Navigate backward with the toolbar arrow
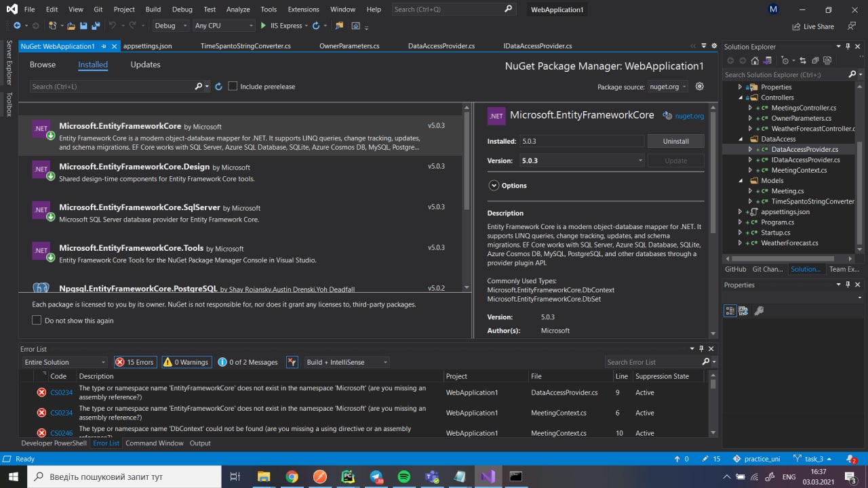 click(x=17, y=26)
